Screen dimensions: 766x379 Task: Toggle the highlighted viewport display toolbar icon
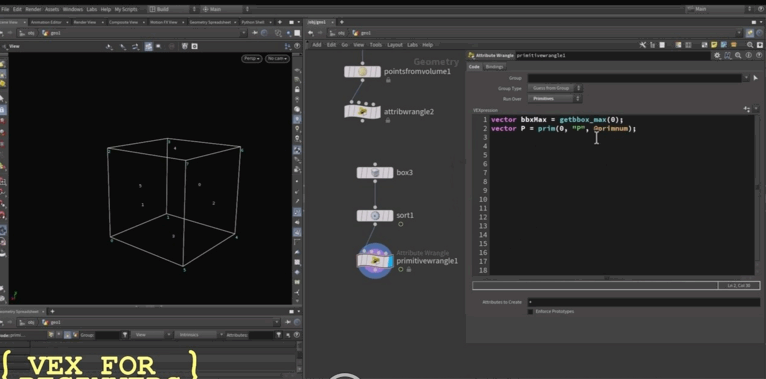click(149, 46)
